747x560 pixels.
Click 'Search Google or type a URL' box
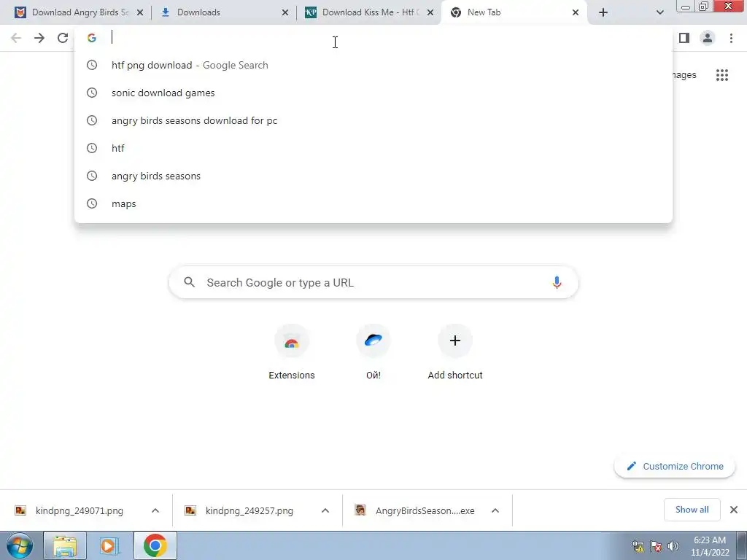(373, 282)
